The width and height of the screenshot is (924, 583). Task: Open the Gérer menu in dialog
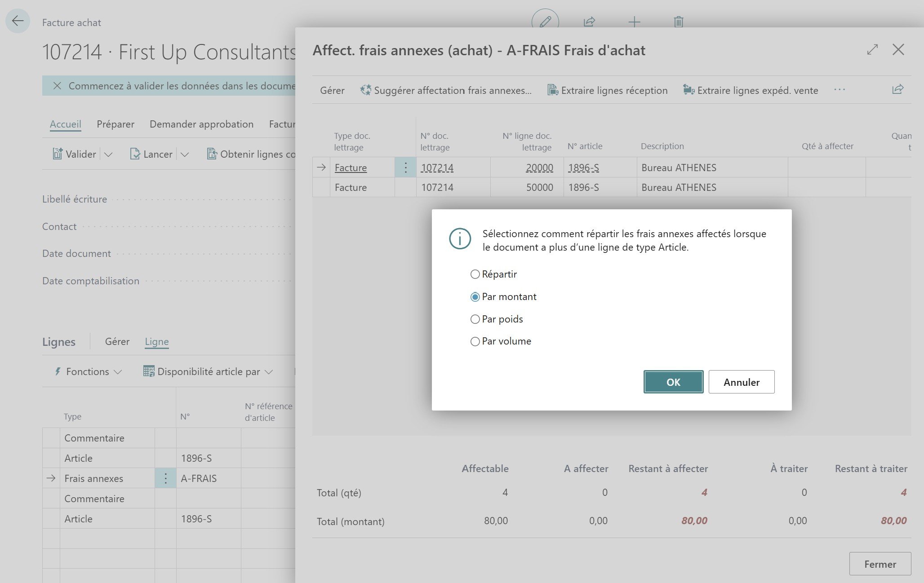point(332,90)
